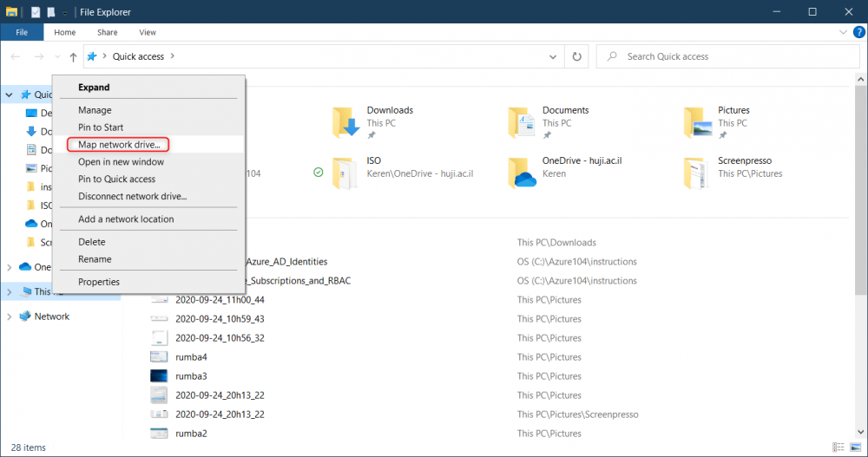This screenshot has height=457, width=868.
Task: Click Disconnect network drive option
Action: tap(132, 196)
